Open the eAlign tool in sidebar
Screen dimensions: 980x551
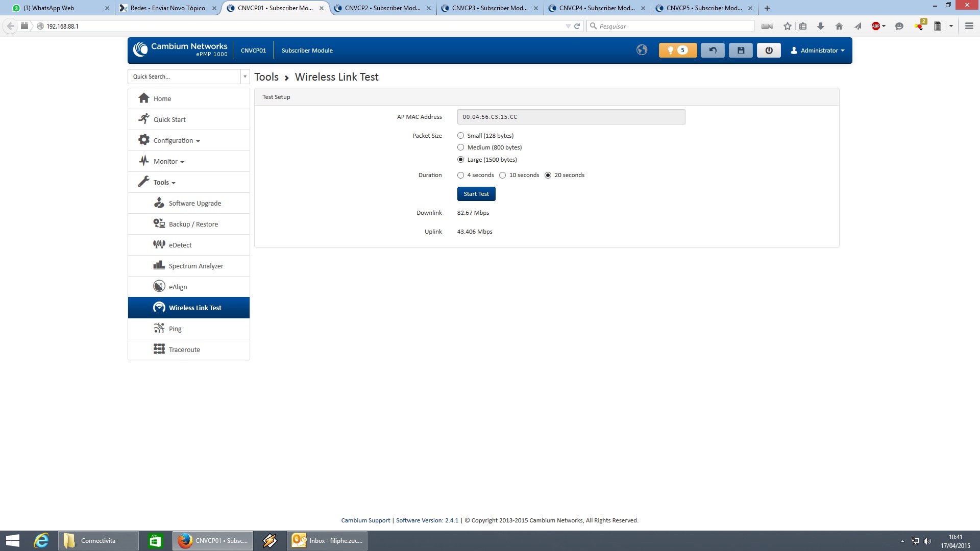178,287
